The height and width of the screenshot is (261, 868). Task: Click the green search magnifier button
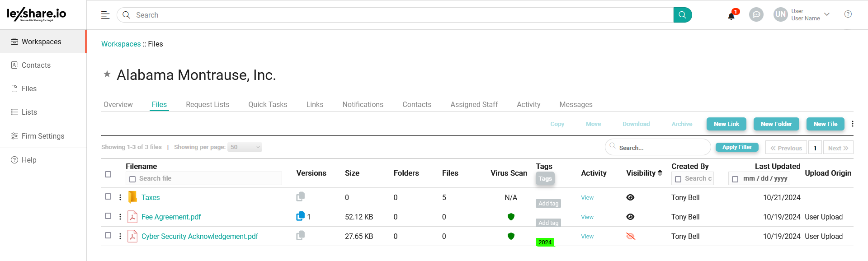point(682,15)
